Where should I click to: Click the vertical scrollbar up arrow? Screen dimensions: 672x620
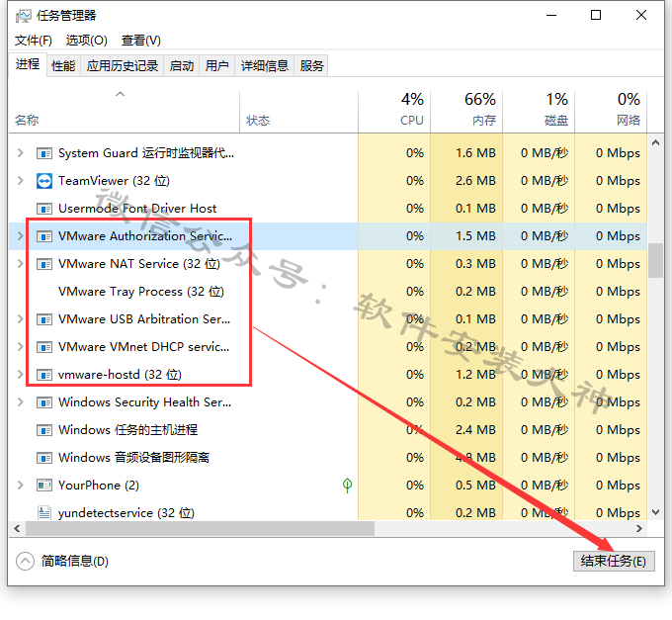tap(655, 142)
